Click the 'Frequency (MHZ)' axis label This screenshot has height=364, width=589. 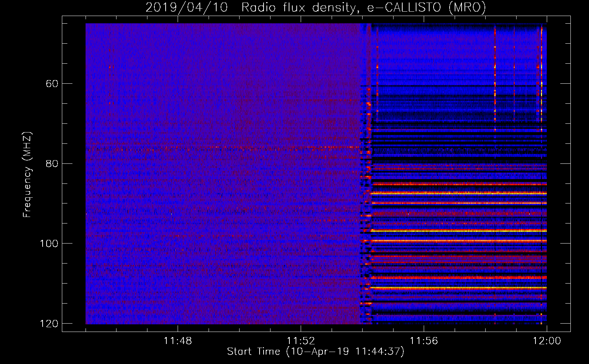pos(27,174)
